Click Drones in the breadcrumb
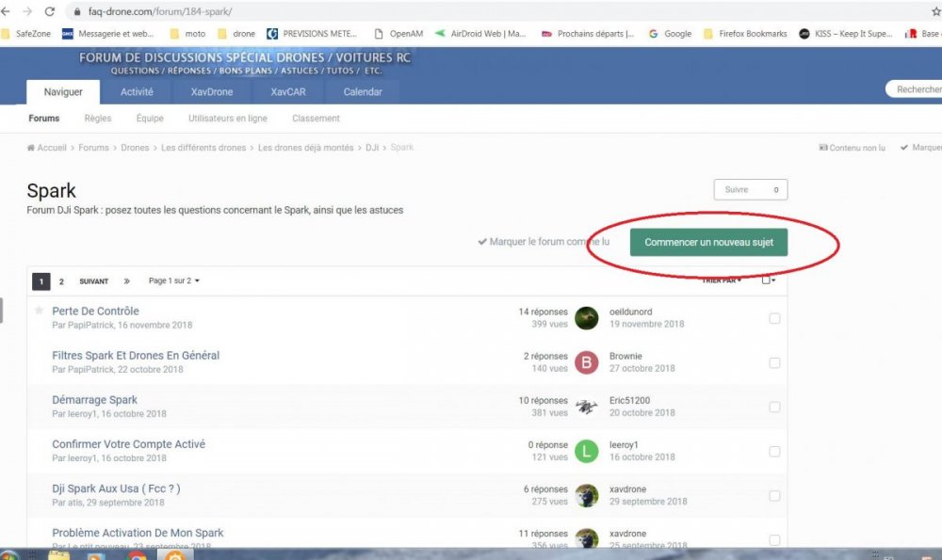Viewport: 942px width, 560px height. (135, 148)
